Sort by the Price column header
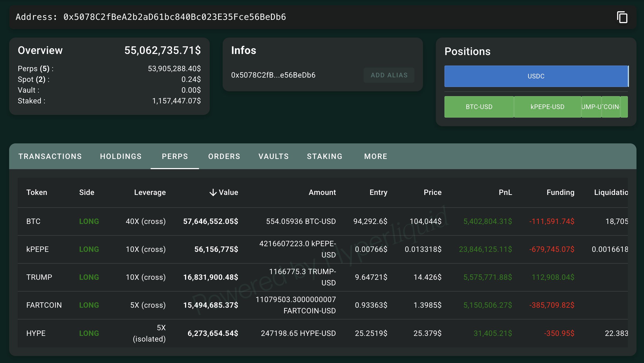Image resolution: width=644 pixels, height=363 pixels. (433, 192)
